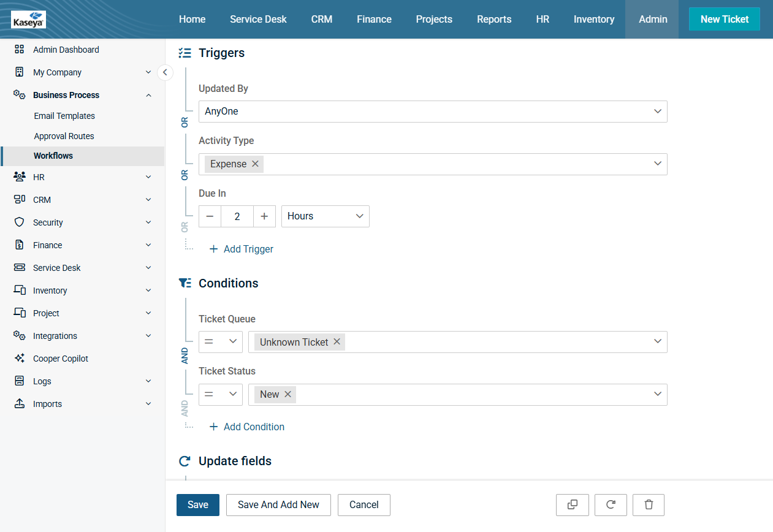
Task: Click the trash delete icon button
Action: pyautogui.click(x=649, y=505)
